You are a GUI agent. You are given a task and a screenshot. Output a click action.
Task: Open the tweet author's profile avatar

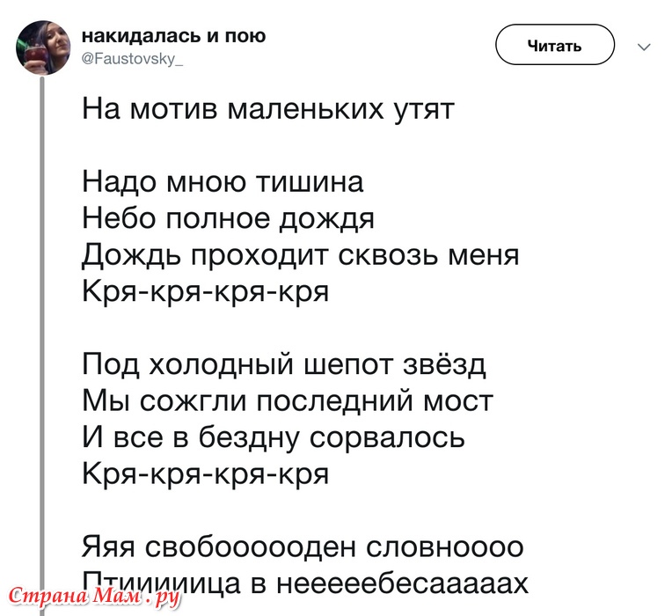point(43,48)
